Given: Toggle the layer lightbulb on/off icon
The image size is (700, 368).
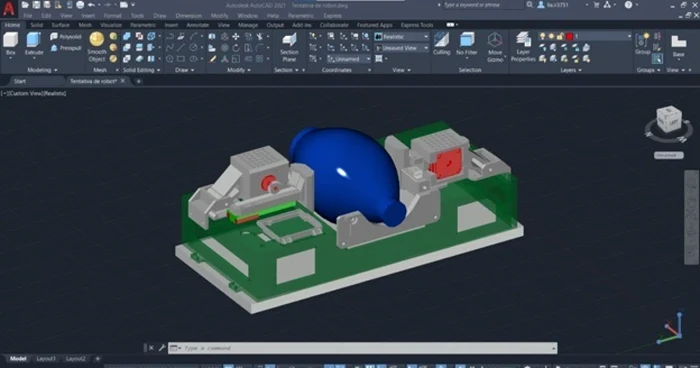Looking at the screenshot, I should coord(542,36).
